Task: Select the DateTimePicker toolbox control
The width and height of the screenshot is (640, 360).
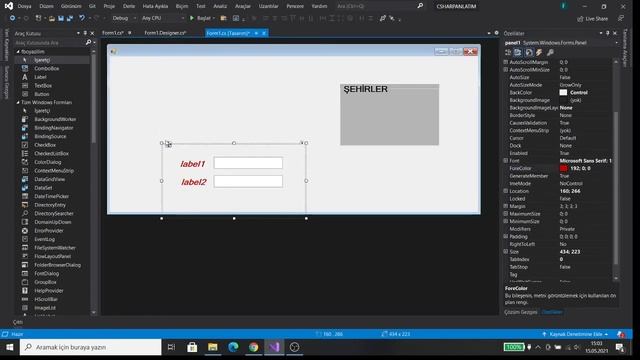Action: click(x=51, y=197)
